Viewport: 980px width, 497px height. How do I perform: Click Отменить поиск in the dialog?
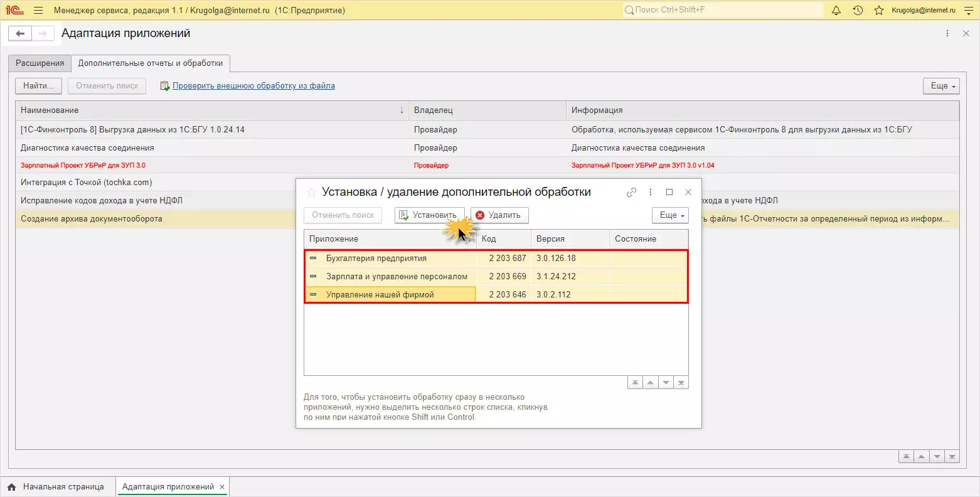(x=343, y=215)
